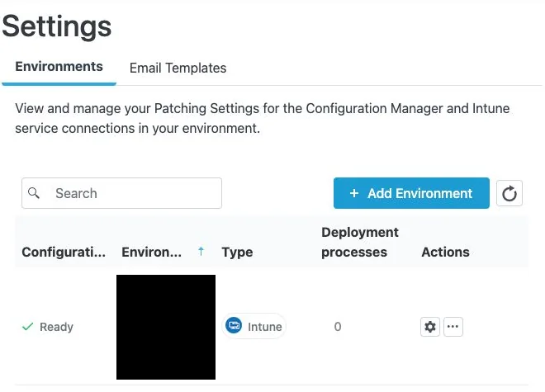Open settings gear for the Intune environment
The height and width of the screenshot is (392, 545).
[x=430, y=327]
